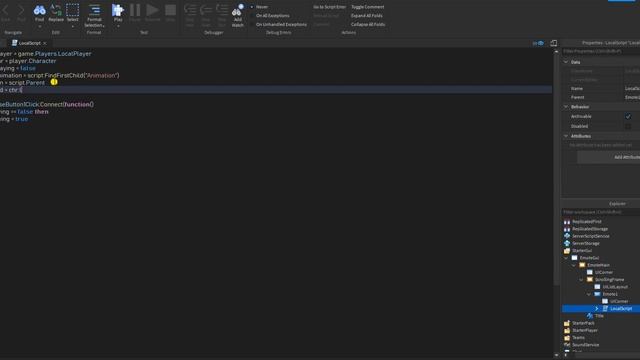This screenshot has width=640, height=360.
Task: Click the Stop test button
Action: [170, 10]
